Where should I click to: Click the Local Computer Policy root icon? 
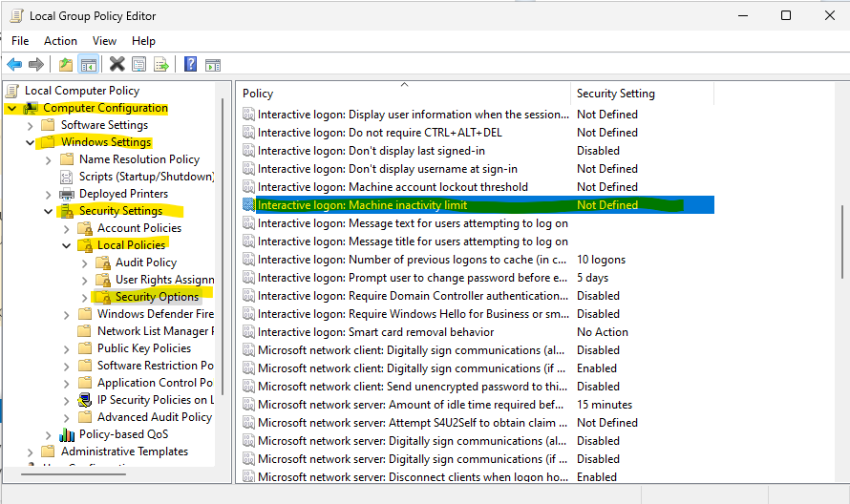(x=13, y=91)
